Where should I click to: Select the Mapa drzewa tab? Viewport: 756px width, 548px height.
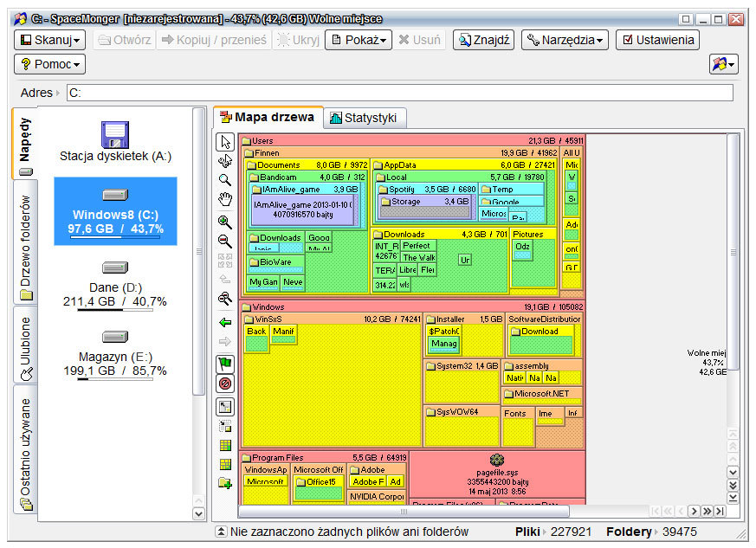pyautogui.click(x=268, y=117)
